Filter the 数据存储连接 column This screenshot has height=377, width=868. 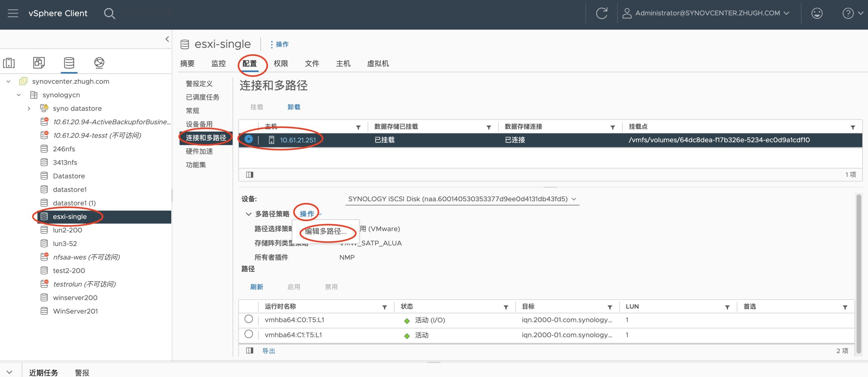(x=613, y=127)
